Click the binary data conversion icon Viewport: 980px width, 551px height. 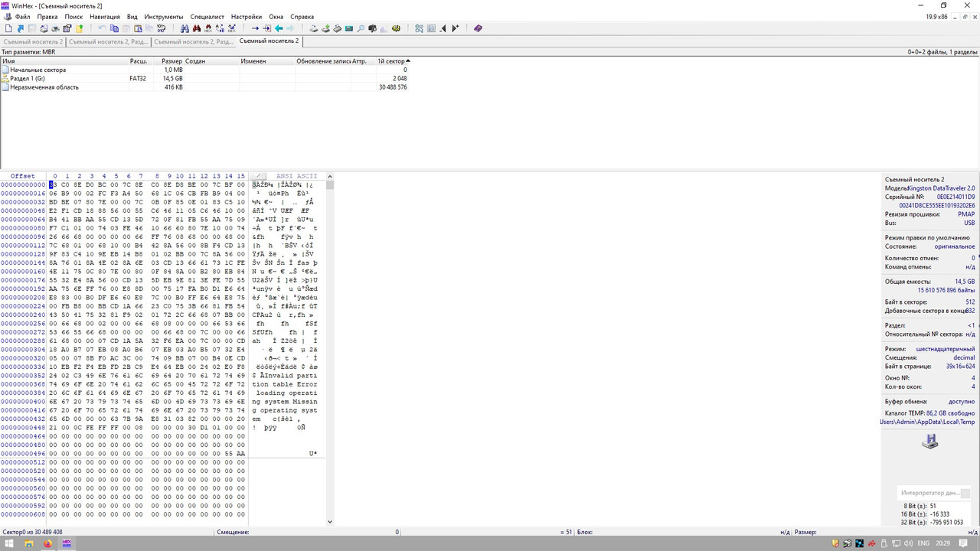tap(161, 28)
